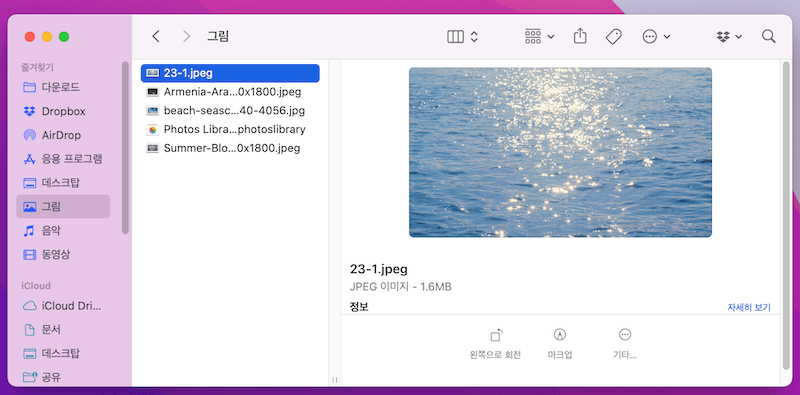The image size is (800, 395).
Task: Open 문서 under iCloud
Action: pos(63,330)
